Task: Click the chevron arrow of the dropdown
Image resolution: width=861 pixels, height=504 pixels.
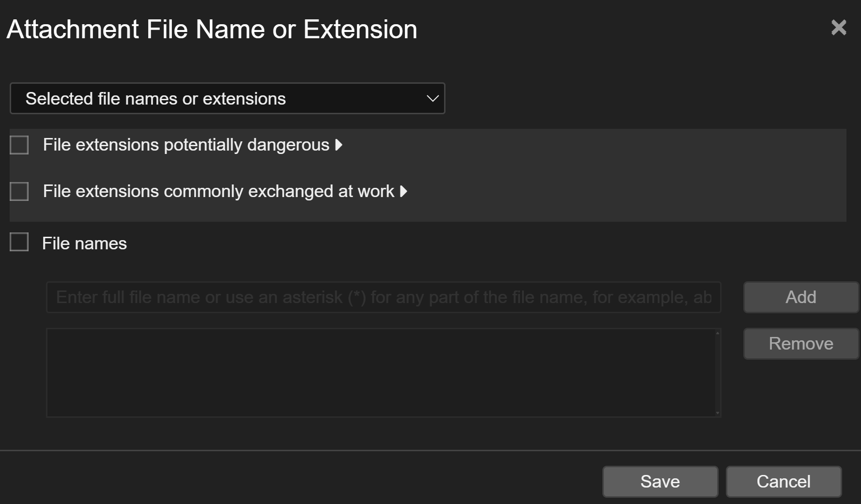Action: [432, 98]
